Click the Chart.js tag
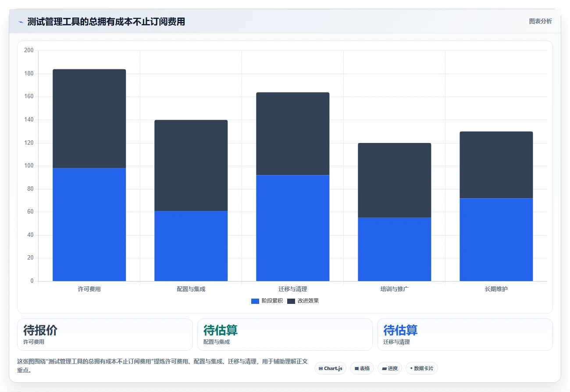Image resolution: width=570 pixels, height=392 pixels. point(330,368)
